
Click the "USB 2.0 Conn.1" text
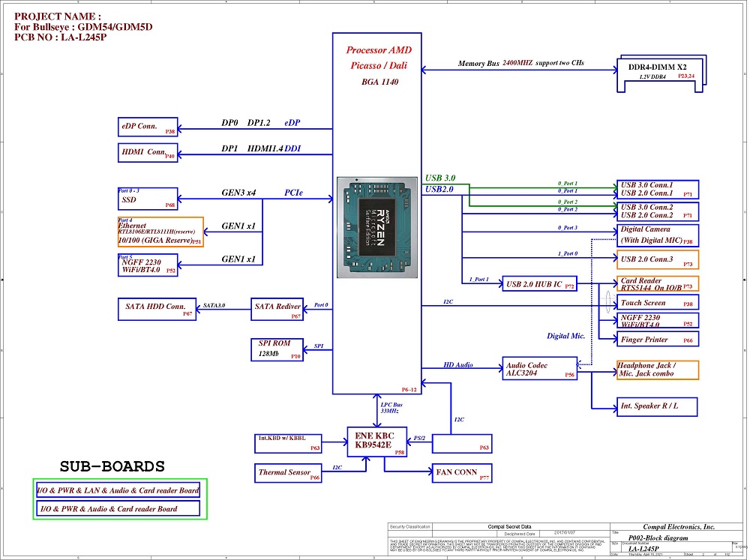pyautogui.click(x=646, y=193)
